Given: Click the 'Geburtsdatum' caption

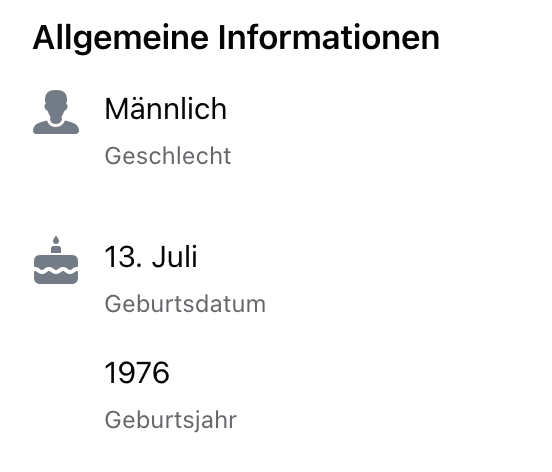Looking at the screenshot, I should point(185,304).
